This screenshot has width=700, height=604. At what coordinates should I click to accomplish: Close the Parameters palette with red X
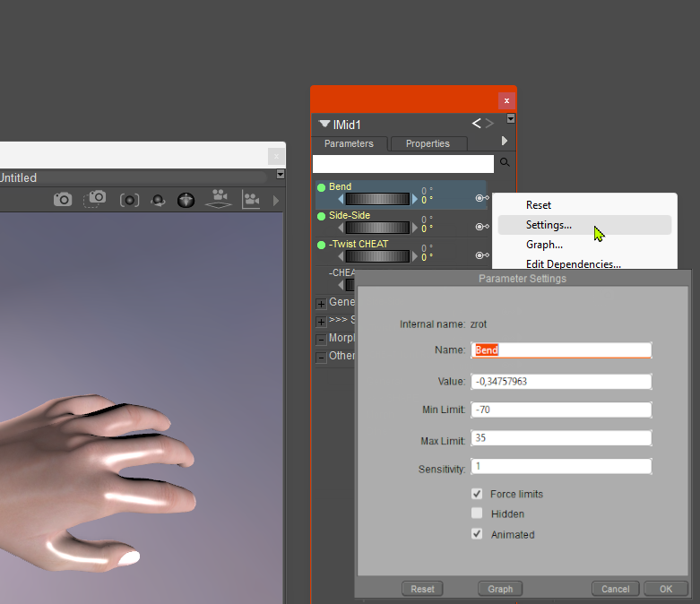[x=506, y=101]
